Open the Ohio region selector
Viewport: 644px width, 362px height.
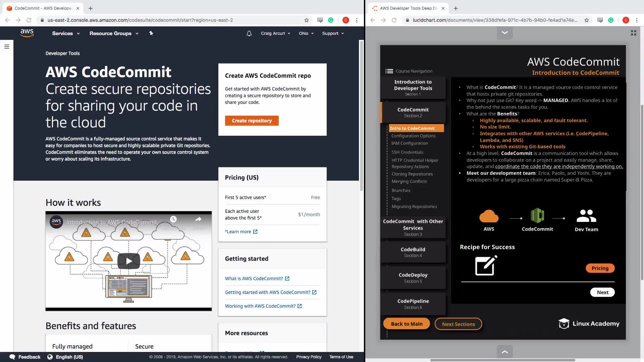coord(306,34)
